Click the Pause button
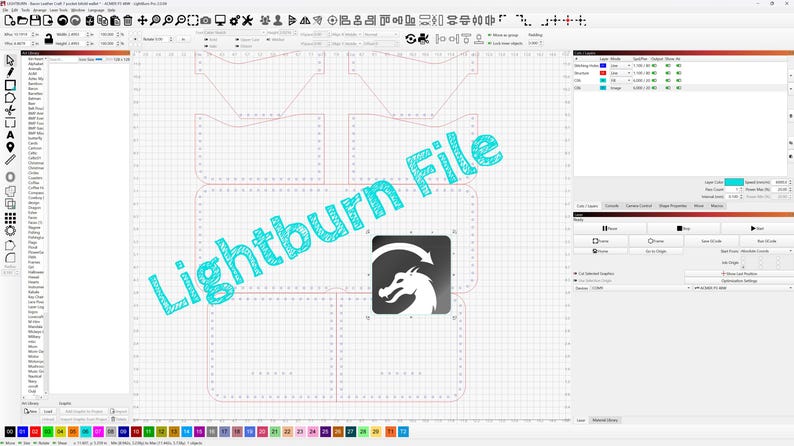This screenshot has width=794, height=446. (610, 228)
